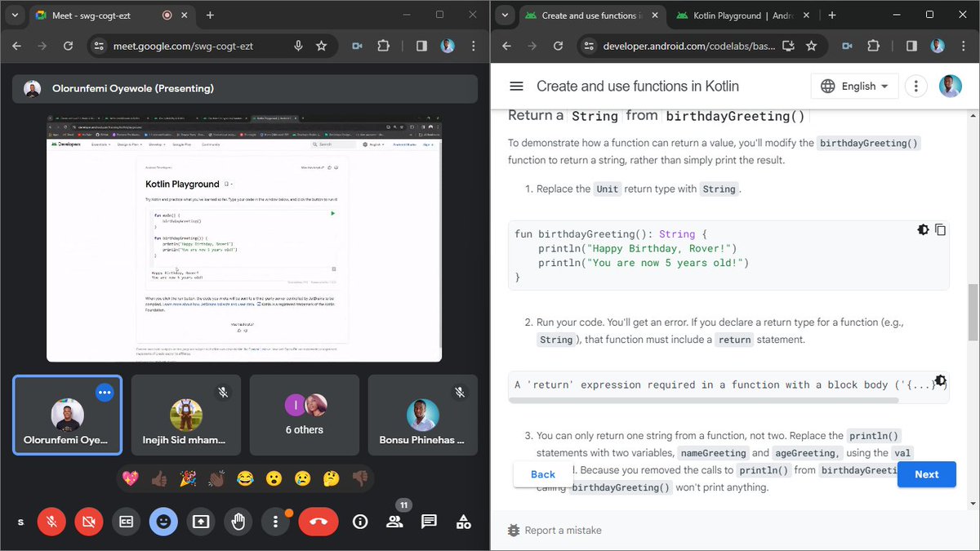Open the Activities panel in Meet
Image resolution: width=980 pixels, height=551 pixels.
pos(463,522)
